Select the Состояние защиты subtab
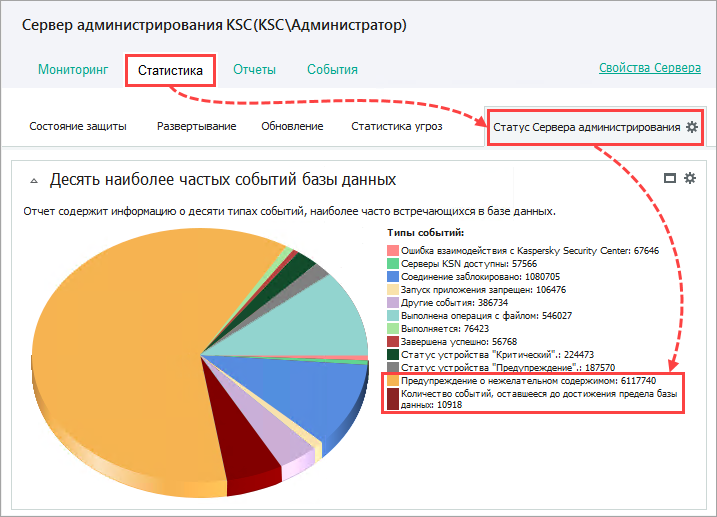The height and width of the screenshot is (517, 717). click(78, 126)
